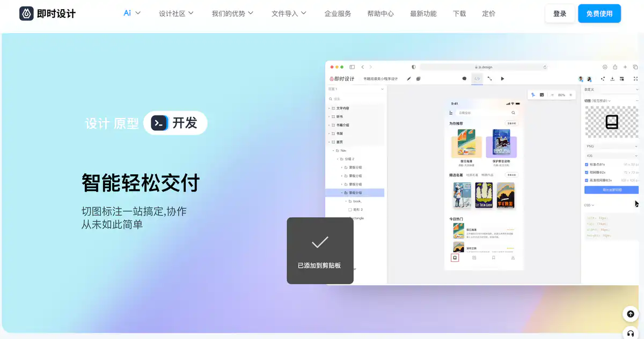The width and height of the screenshot is (644, 339).
Task: Select the code </> developer mode icon
Action: point(477,79)
